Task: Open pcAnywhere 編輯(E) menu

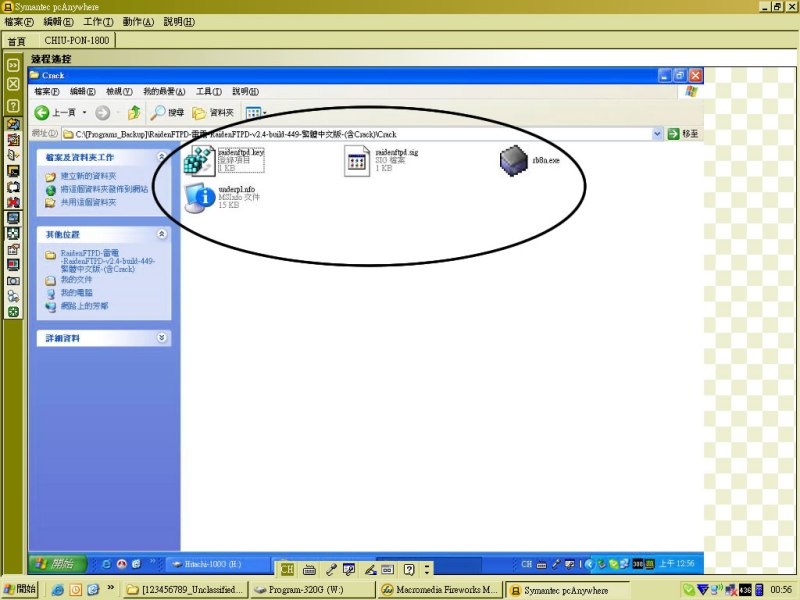Action: 58,22
